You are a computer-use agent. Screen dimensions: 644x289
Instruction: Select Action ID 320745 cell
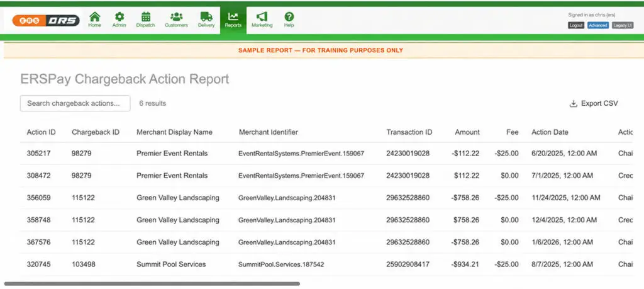38,264
